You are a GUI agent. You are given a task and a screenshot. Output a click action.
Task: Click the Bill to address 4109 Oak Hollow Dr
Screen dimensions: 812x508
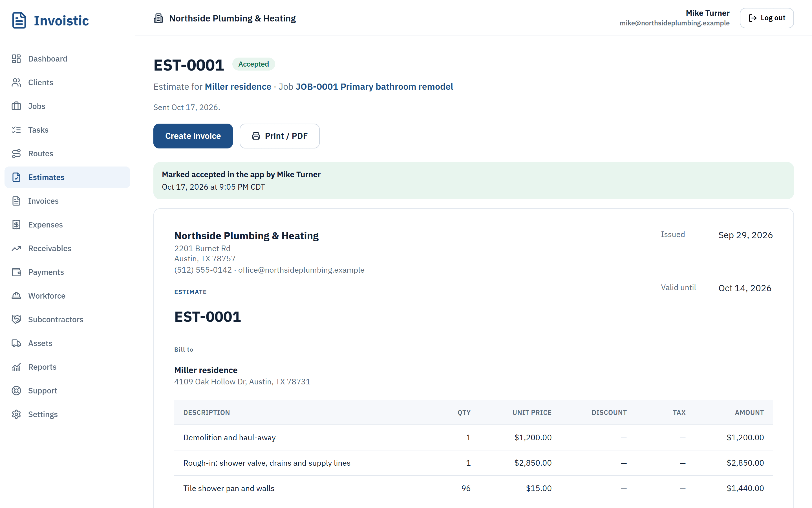click(242, 382)
